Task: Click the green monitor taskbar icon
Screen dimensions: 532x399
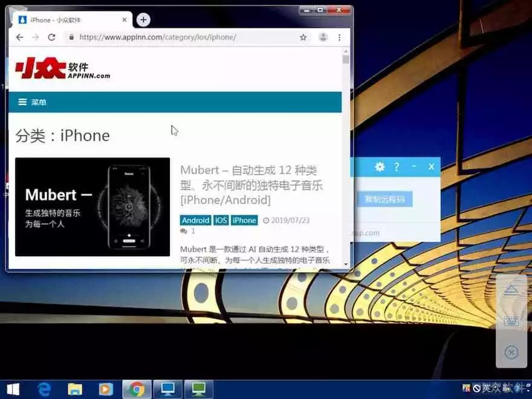Action: coord(199,389)
